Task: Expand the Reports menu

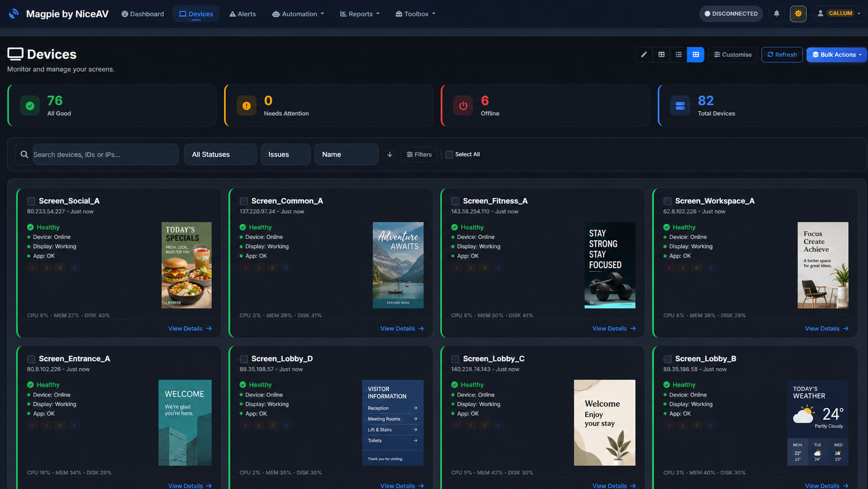Action: pos(360,14)
